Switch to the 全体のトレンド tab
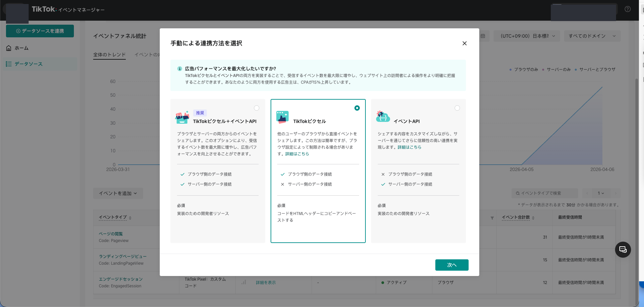Screen dimensions: 644x307 109,54
